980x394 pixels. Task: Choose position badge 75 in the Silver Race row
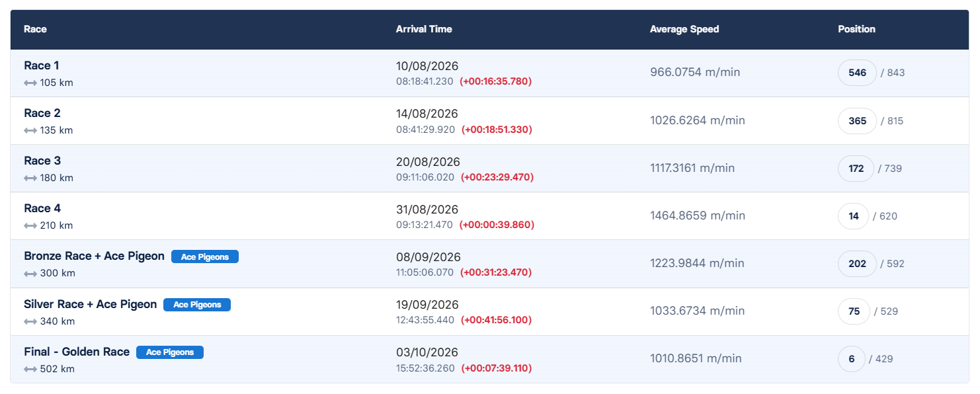tap(854, 311)
